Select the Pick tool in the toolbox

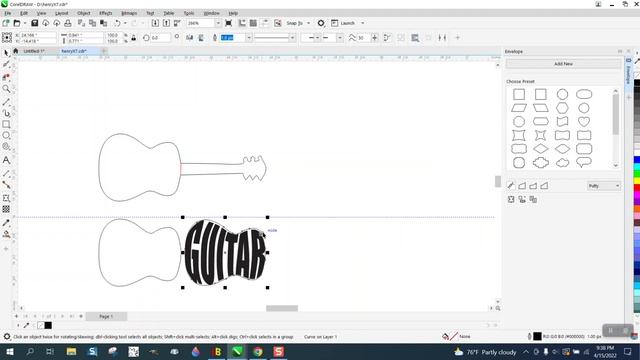(6, 53)
